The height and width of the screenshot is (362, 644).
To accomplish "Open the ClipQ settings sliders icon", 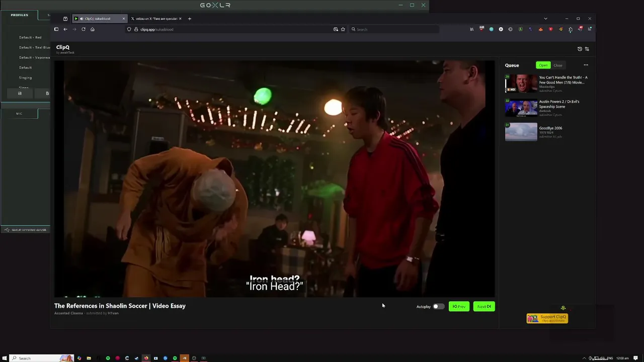I will [587, 49].
